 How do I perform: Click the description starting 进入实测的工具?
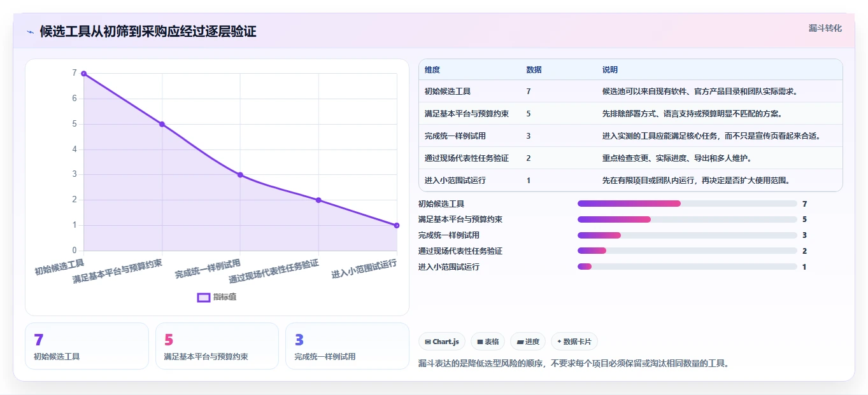coord(713,136)
